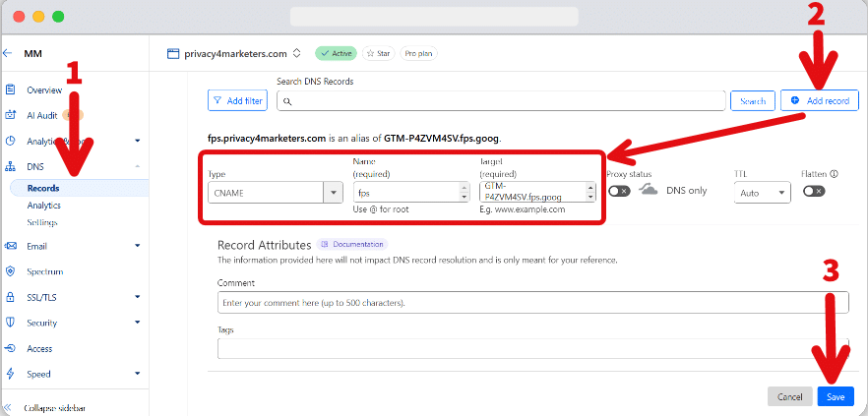Click the Collapse sidebar label
This screenshot has width=868, height=416.
coord(54,408)
